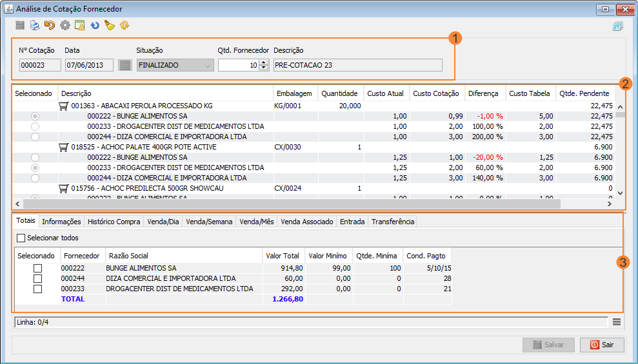Click the gray save disk toolbar icon
Image resolution: width=638 pixels, height=364 pixels.
(x=20, y=25)
